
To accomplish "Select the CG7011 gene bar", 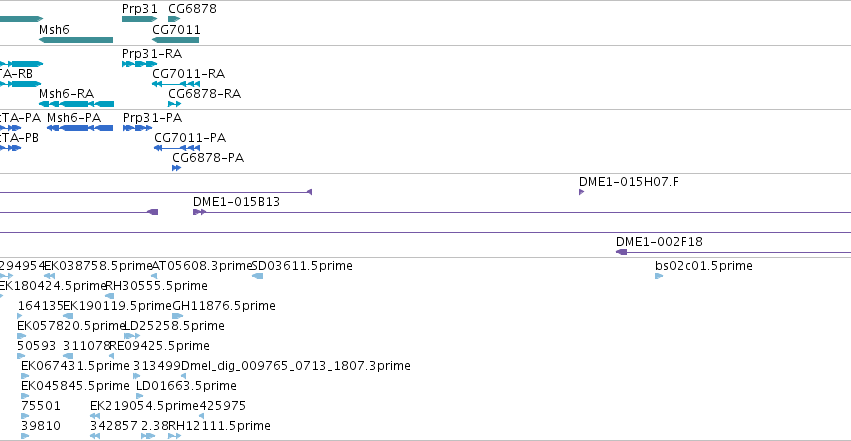I will tap(175, 40).
